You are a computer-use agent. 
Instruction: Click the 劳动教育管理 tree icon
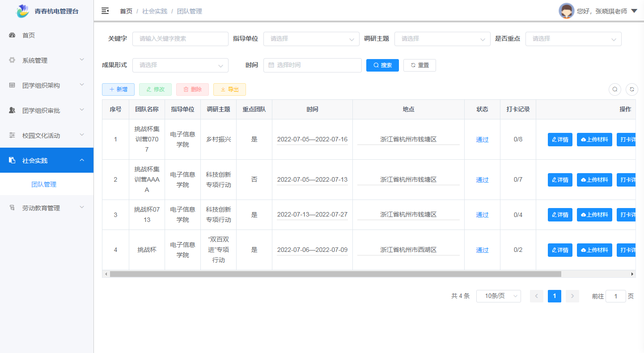tap(12, 208)
